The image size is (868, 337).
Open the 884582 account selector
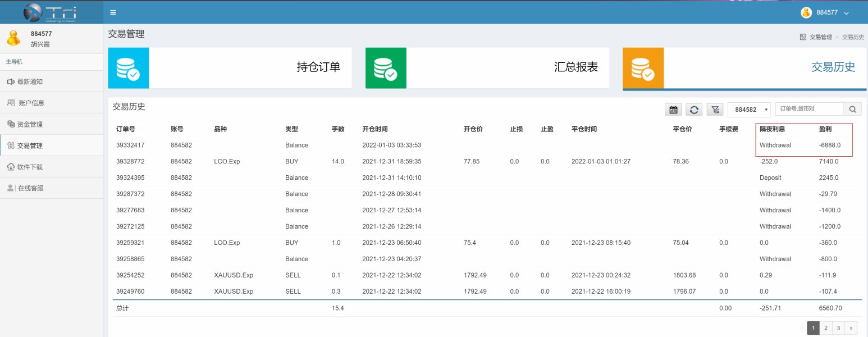pos(749,110)
